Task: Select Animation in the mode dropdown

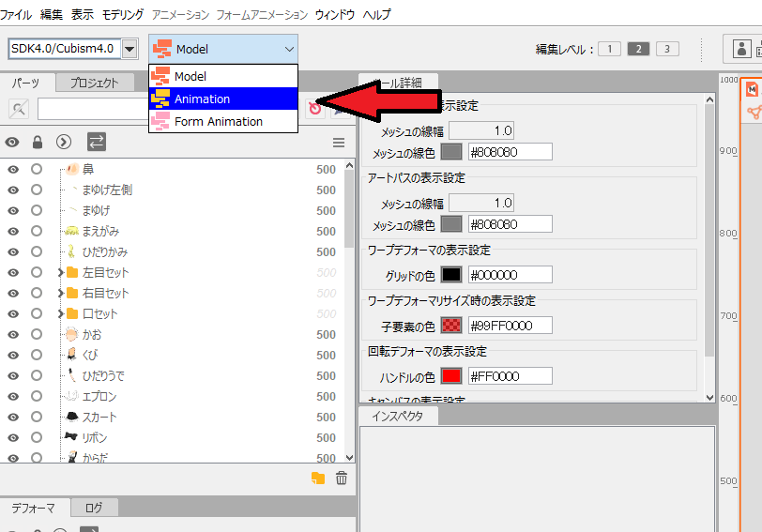Action: coord(223,99)
